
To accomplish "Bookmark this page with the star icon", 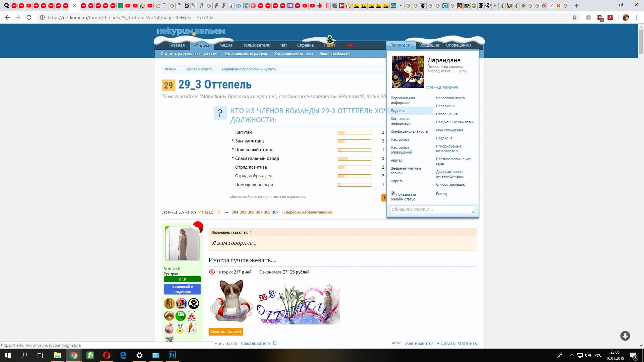I will click(575, 17).
